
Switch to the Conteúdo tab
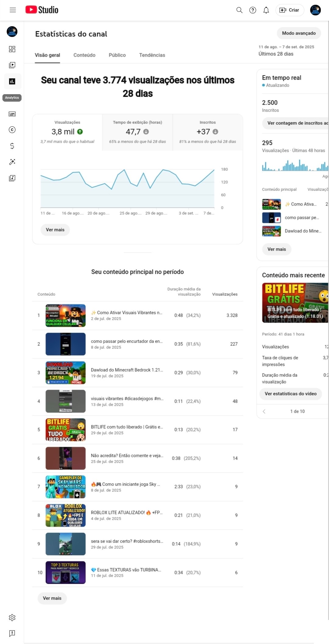[x=84, y=55]
